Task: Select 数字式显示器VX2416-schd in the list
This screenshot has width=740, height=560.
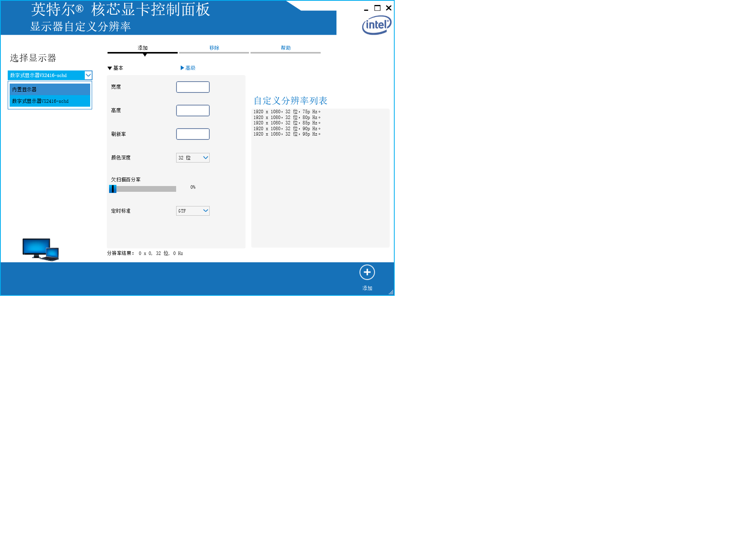Action: 50,101
